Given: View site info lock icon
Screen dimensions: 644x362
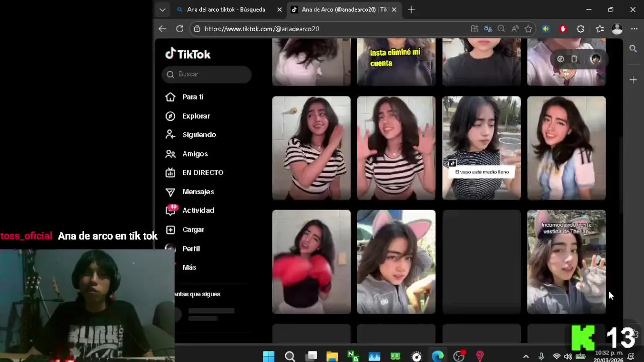Looking at the screenshot, I should [197, 29].
